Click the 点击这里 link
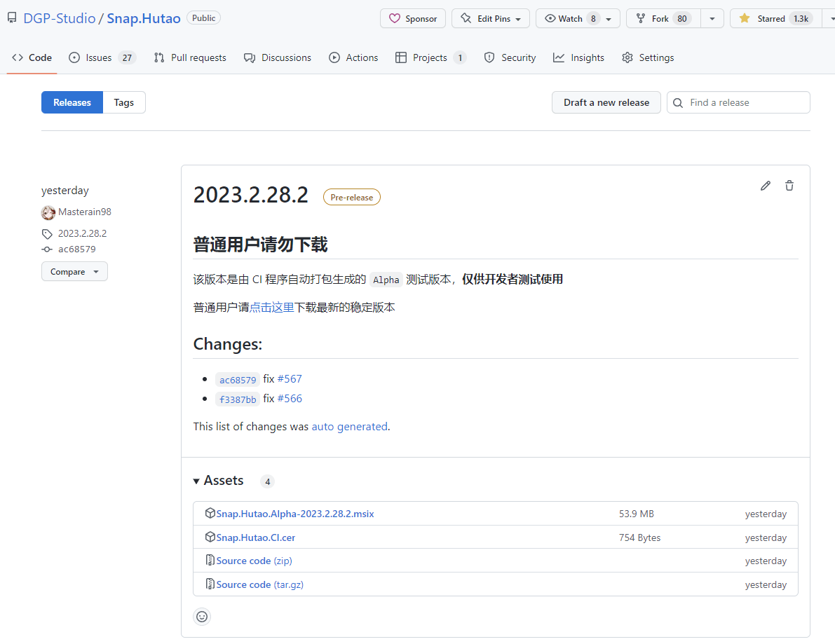The image size is (835, 644). [x=271, y=307]
